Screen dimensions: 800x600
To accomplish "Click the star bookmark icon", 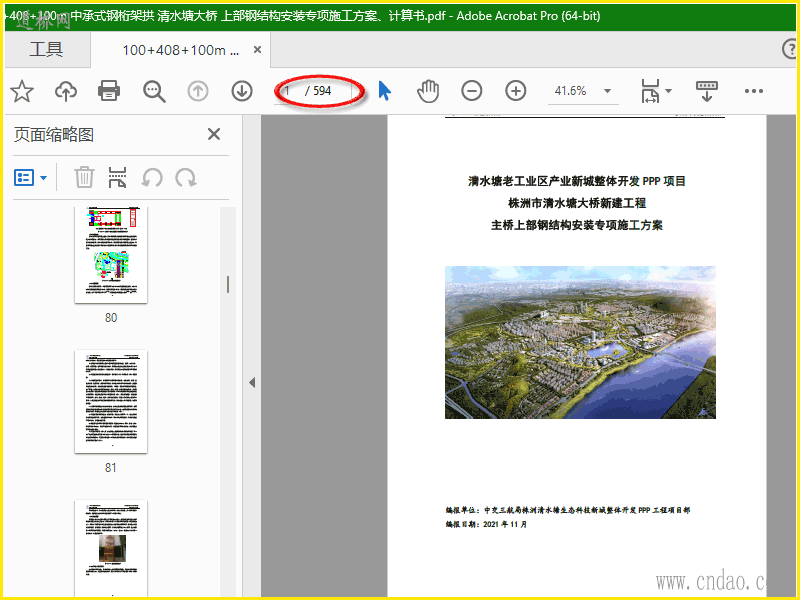I will tap(22, 91).
